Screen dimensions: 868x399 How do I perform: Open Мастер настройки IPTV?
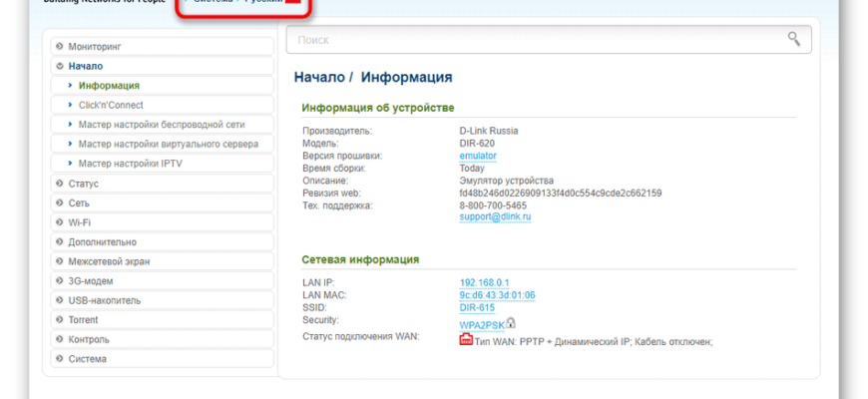(x=163, y=164)
